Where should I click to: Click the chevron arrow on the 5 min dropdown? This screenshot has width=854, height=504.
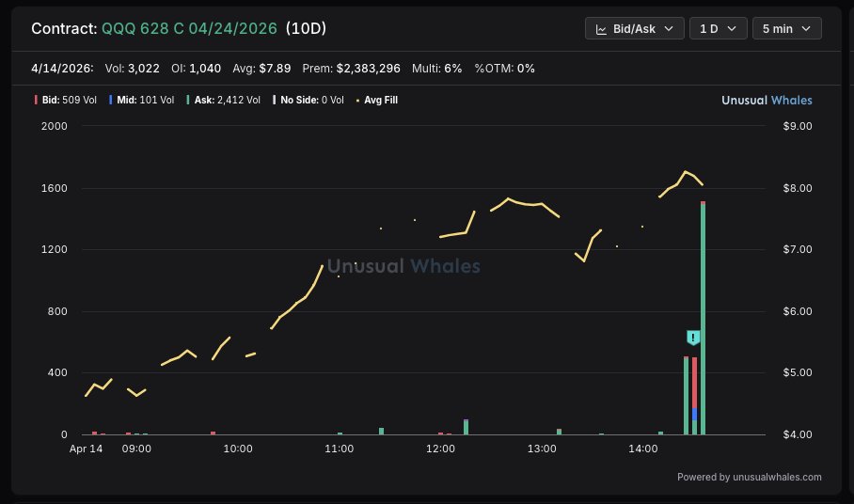(x=806, y=29)
